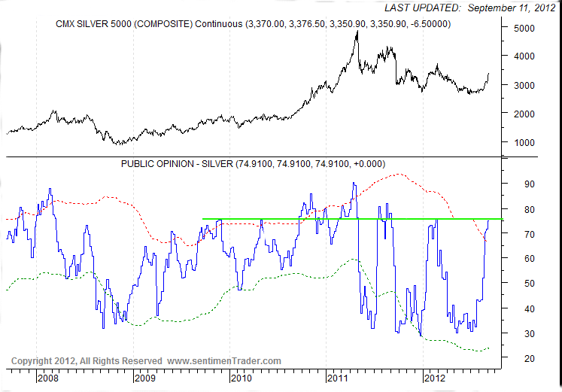Image resolution: width=562 pixels, height=392 pixels.
Task: Click the 50 value on sentiment axis
Action: [x=519, y=284]
